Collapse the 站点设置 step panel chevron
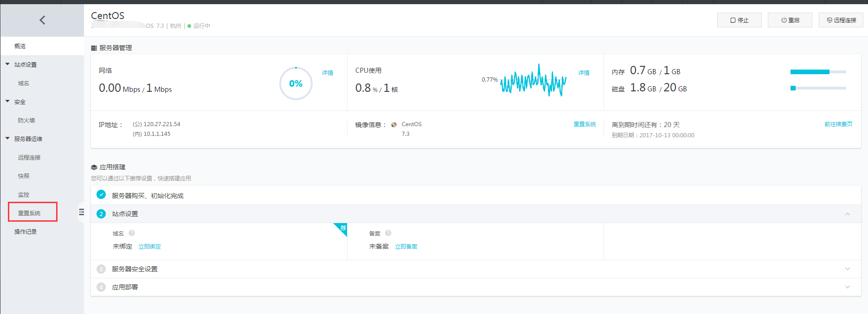 (847, 214)
